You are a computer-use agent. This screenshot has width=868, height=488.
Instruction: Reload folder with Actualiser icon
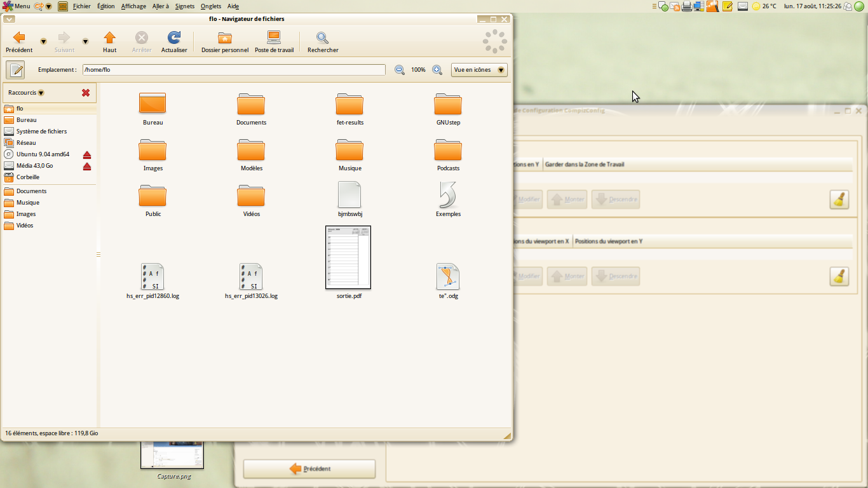[x=174, y=38]
